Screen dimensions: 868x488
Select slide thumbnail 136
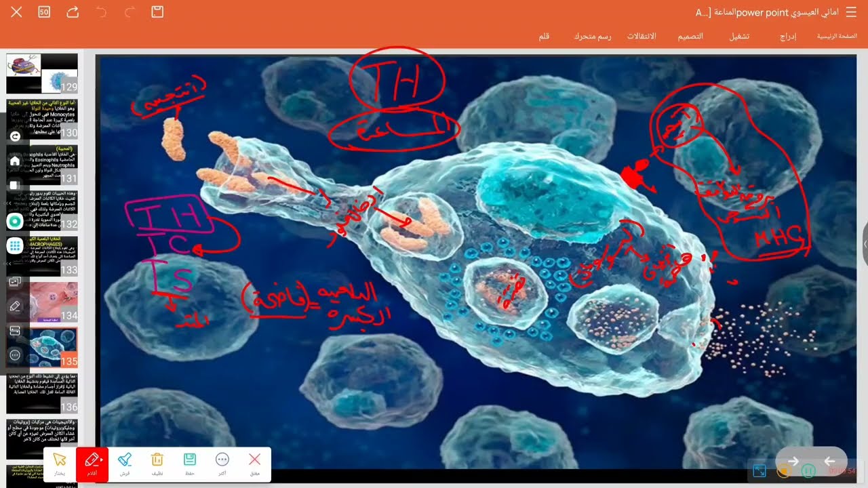[42, 394]
